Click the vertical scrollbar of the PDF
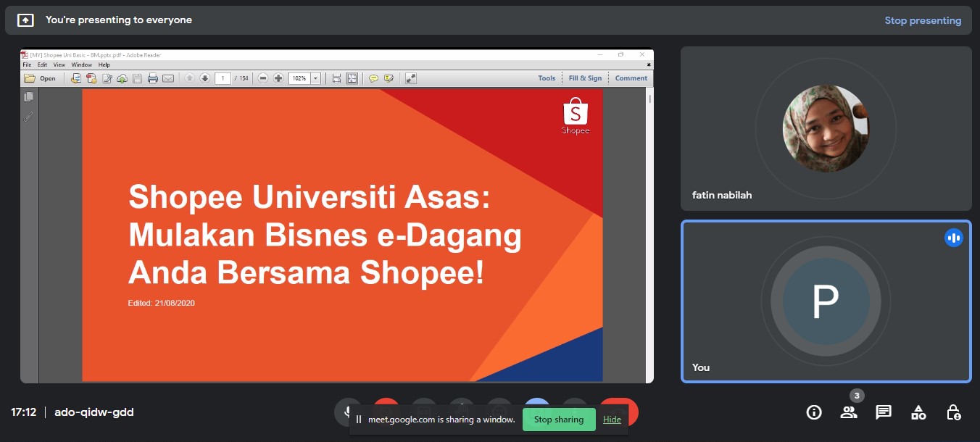 pyautogui.click(x=649, y=235)
